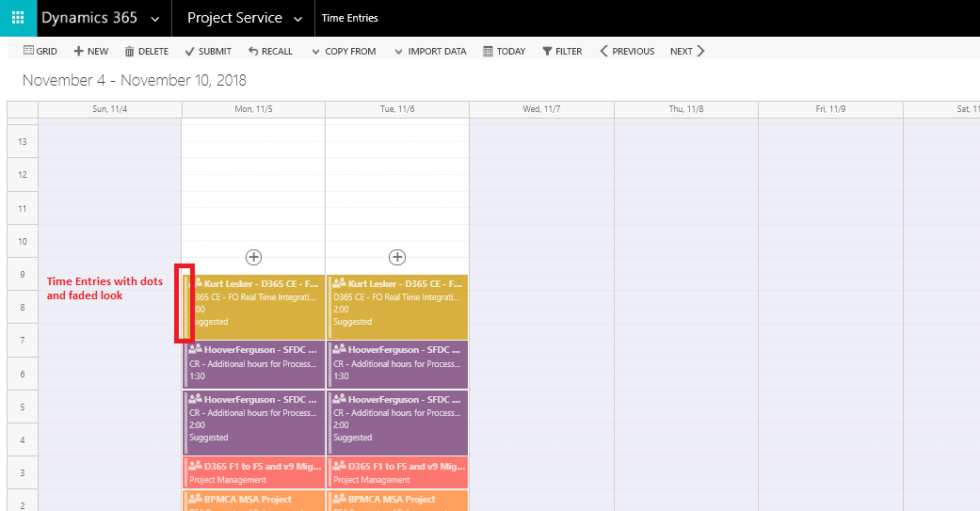Open the FILTER command
The height and width of the screenshot is (511, 980).
coord(562,51)
